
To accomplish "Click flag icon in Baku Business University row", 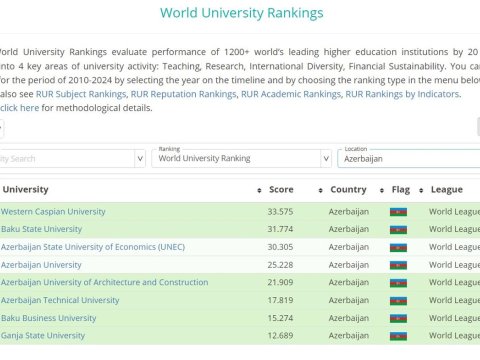I will click(398, 318).
